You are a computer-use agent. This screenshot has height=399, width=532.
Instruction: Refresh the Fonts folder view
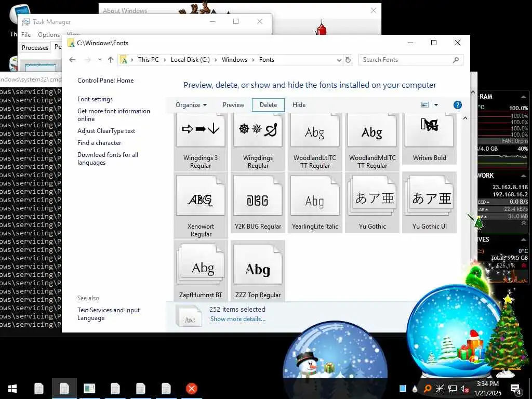tap(348, 60)
